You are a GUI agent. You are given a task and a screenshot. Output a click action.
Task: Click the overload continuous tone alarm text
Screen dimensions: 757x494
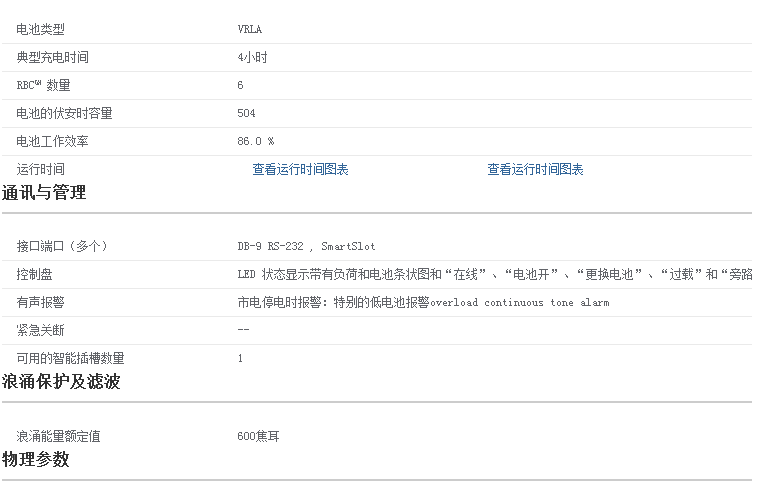tap(519, 302)
